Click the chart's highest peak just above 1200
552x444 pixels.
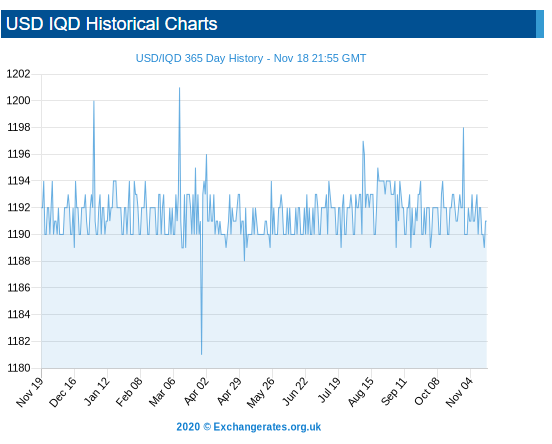180,88
